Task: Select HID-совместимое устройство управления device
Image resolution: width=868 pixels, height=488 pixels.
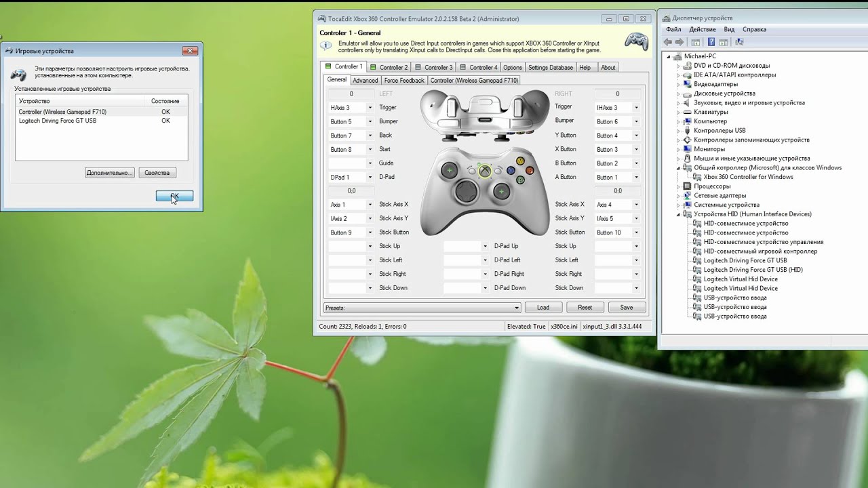Action: click(x=764, y=242)
